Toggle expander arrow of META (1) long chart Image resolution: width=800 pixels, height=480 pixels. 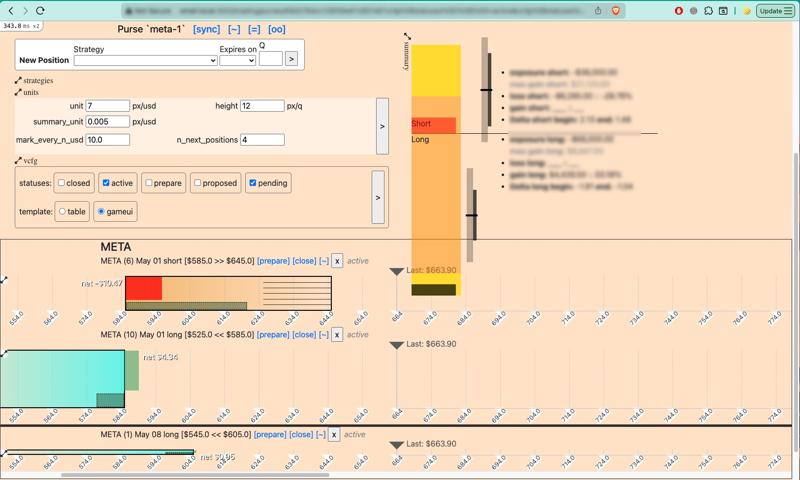(x=4, y=453)
